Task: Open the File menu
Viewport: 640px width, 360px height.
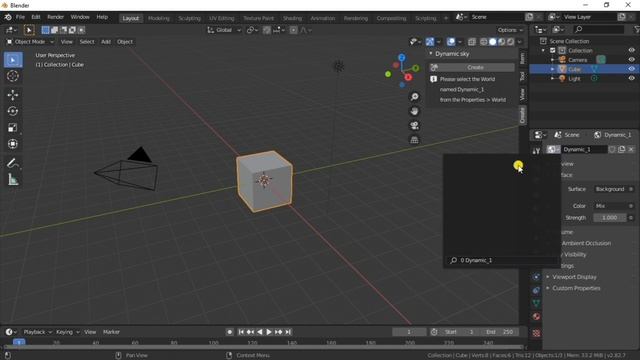Action: click(20, 17)
